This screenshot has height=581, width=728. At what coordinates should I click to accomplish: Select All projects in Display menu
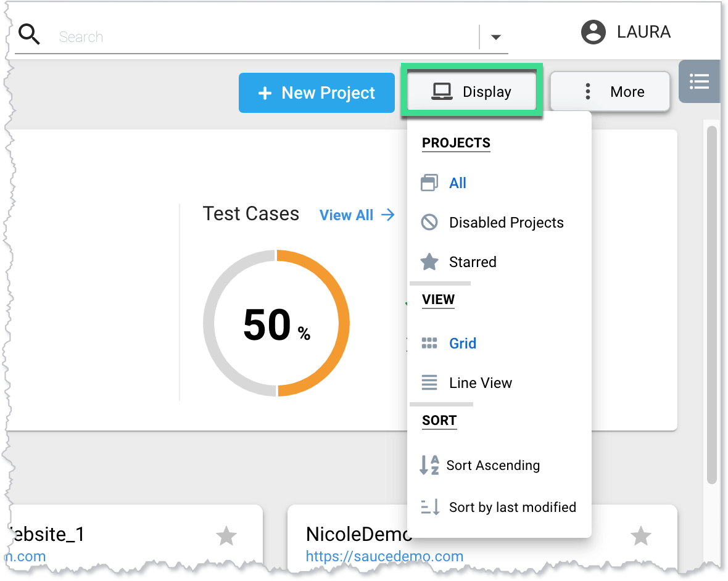point(457,183)
